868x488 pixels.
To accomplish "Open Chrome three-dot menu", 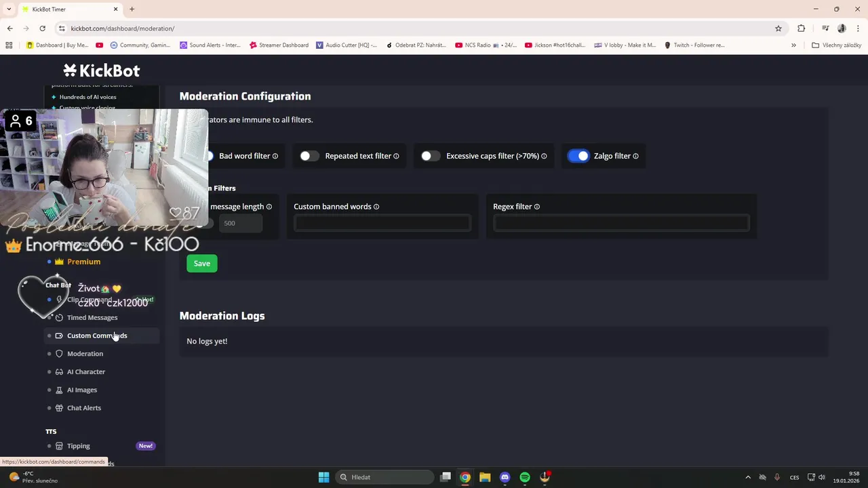I will click(x=859, y=28).
